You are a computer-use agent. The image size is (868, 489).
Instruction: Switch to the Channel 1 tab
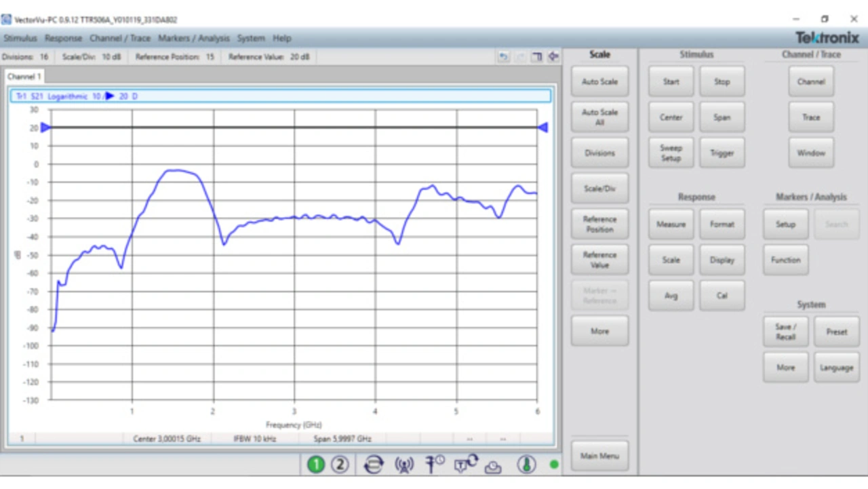(24, 77)
